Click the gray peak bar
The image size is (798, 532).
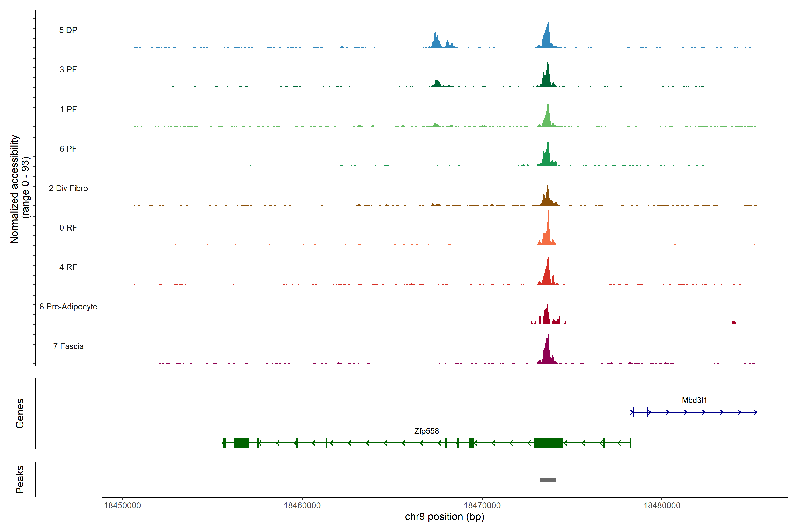547,480
